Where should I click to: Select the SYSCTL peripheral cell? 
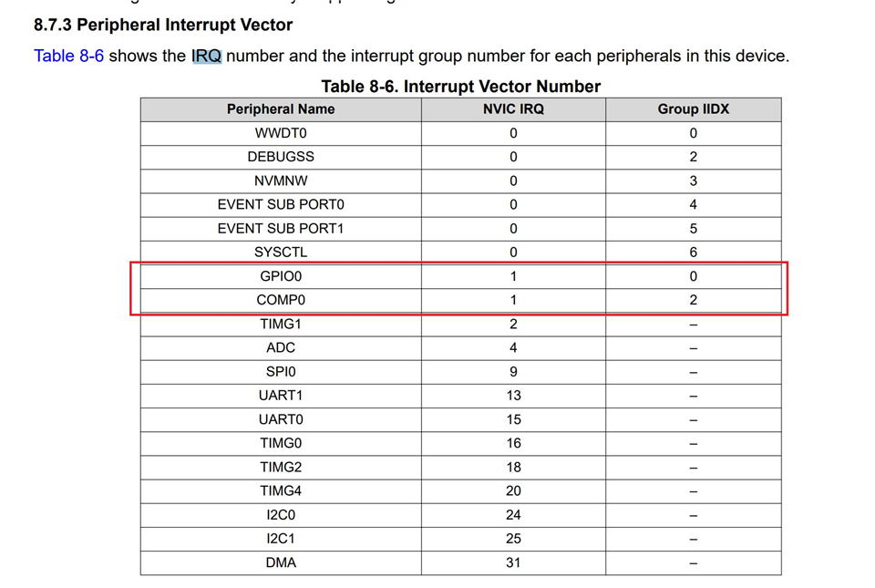[281, 253]
